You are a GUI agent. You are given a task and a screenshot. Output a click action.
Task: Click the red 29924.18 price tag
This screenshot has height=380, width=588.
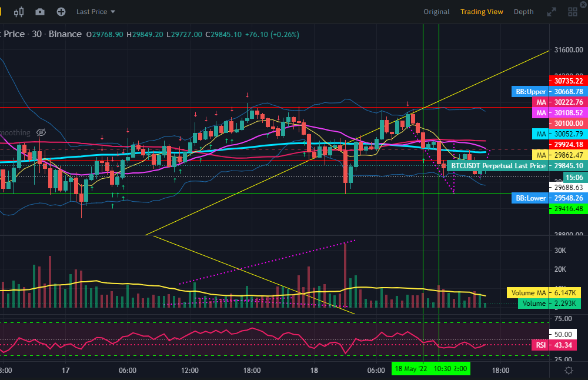tap(569, 145)
